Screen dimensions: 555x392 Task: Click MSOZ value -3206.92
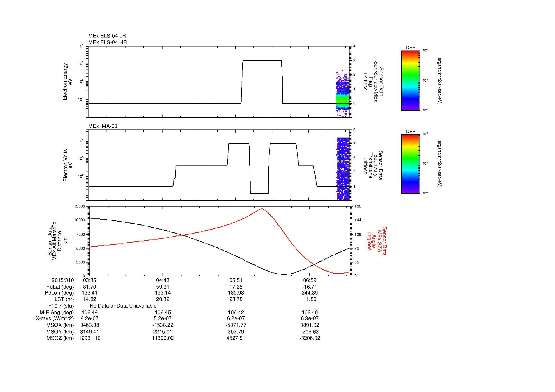click(309, 338)
